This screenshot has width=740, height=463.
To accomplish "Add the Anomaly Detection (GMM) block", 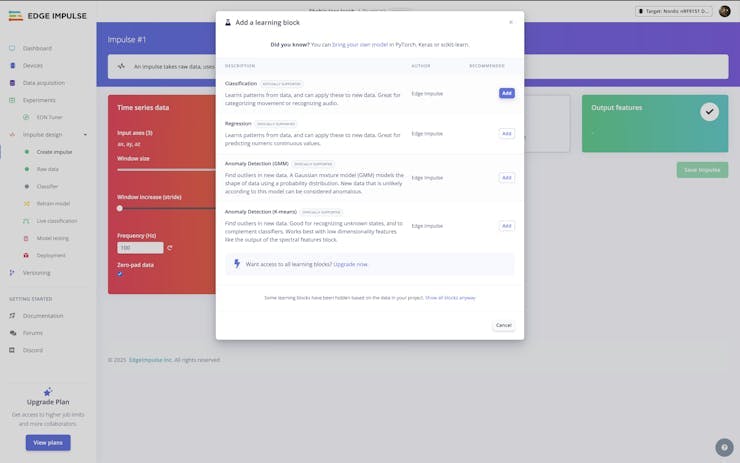I will 506,177.
